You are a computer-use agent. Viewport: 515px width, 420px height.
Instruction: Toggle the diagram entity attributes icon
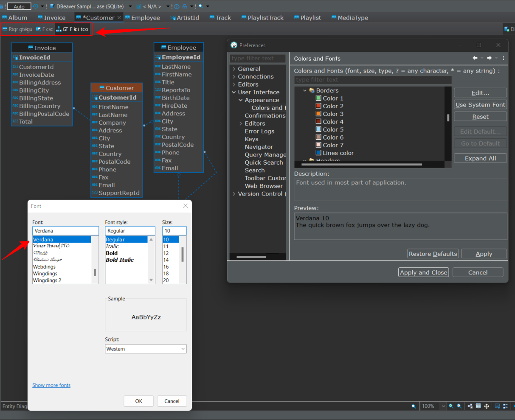click(x=505, y=406)
